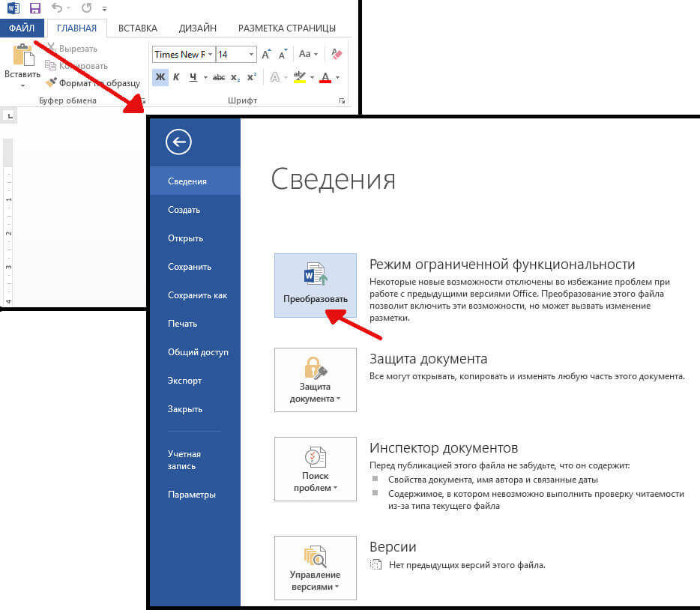Toggle italic (К) formatting
The image size is (700, 610).
176,77
